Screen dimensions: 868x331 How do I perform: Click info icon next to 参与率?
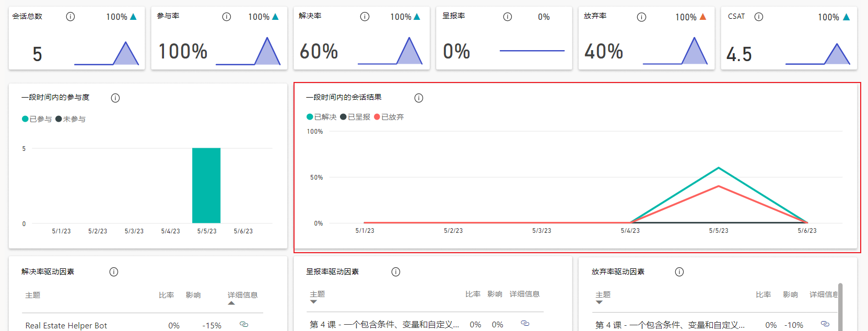click(227, 17)
